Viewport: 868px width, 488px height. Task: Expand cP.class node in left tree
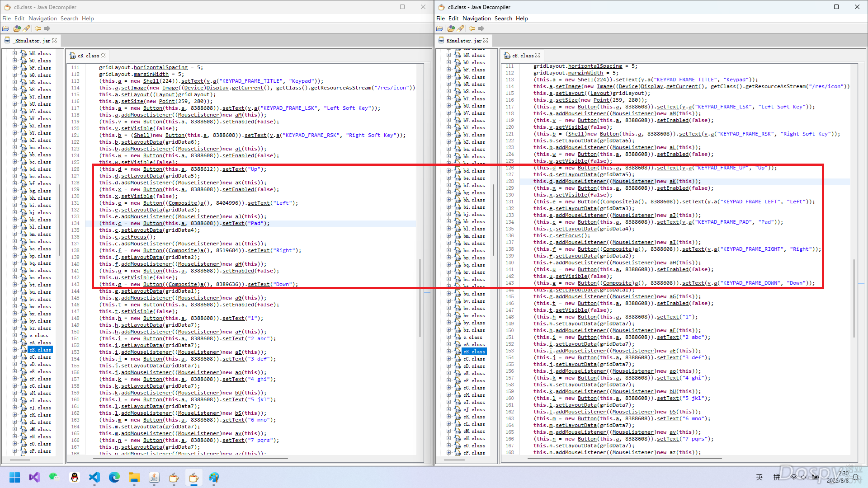point(14,451)
